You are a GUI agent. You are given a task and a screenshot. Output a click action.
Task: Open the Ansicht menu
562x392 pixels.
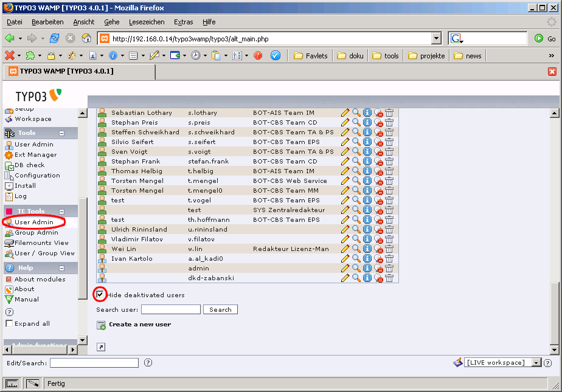point(84,22)
